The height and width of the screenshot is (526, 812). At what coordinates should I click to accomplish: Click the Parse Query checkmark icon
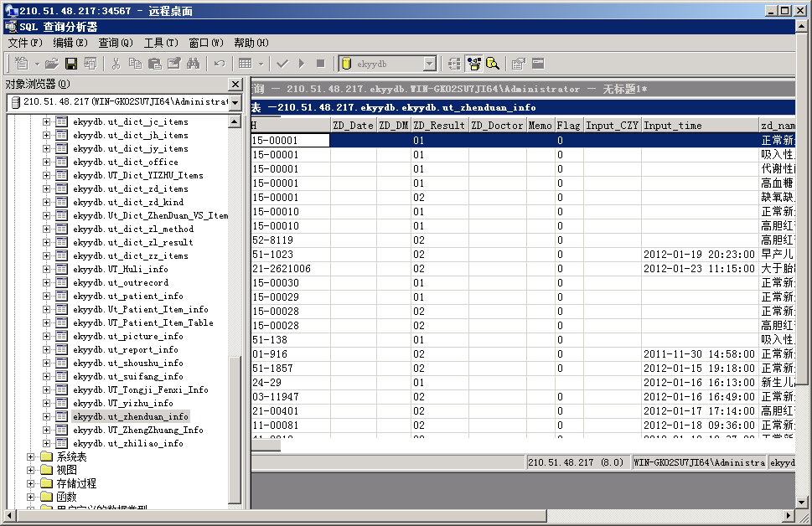click(282, 64)
